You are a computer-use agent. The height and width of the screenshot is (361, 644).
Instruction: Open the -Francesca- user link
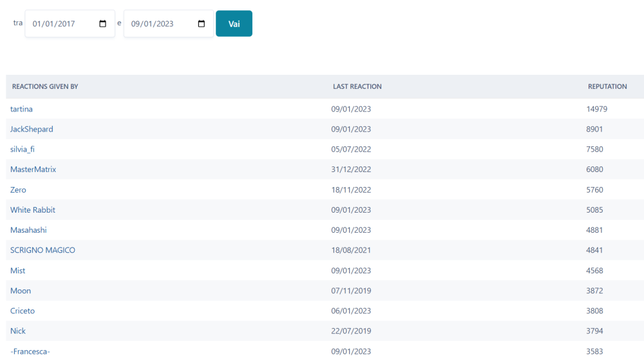point(30,351)
